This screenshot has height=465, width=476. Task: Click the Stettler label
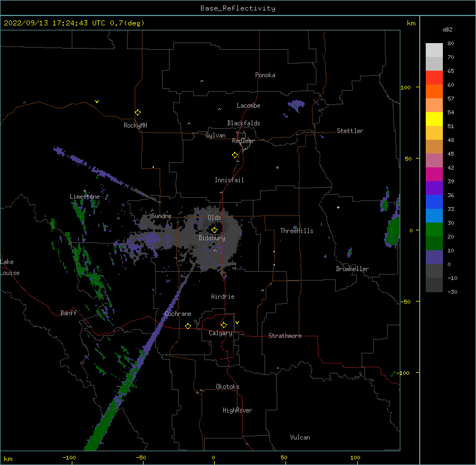pyautogui.click(x=350, y=131)
